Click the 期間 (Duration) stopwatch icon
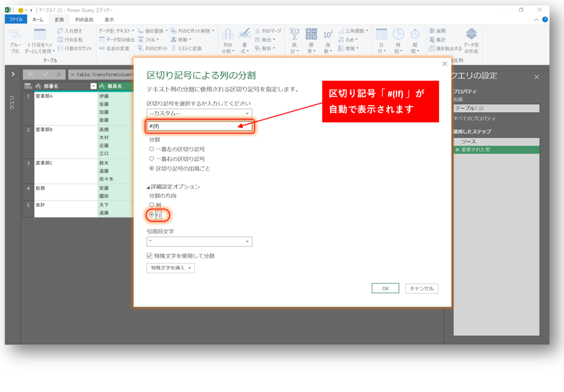 (415, 34)
